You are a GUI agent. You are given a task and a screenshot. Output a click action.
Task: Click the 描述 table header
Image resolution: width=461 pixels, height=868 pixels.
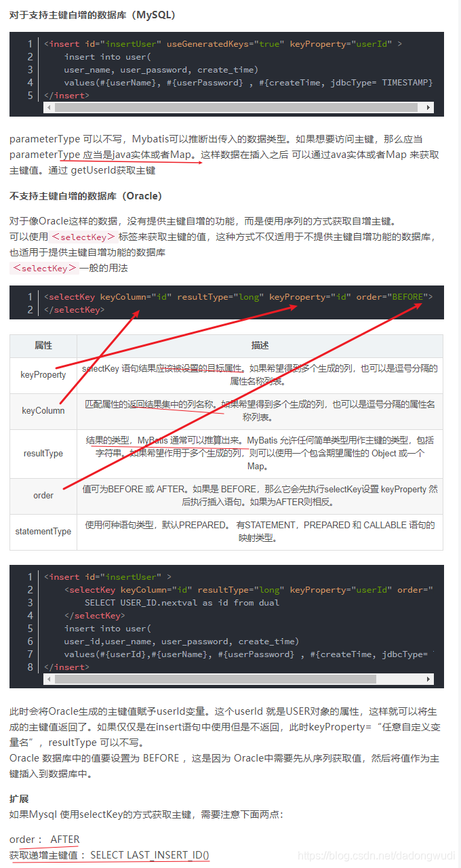click(260, 345)
